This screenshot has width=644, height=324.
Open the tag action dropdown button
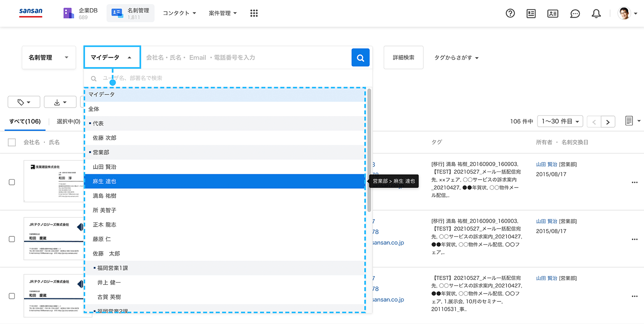24,102
